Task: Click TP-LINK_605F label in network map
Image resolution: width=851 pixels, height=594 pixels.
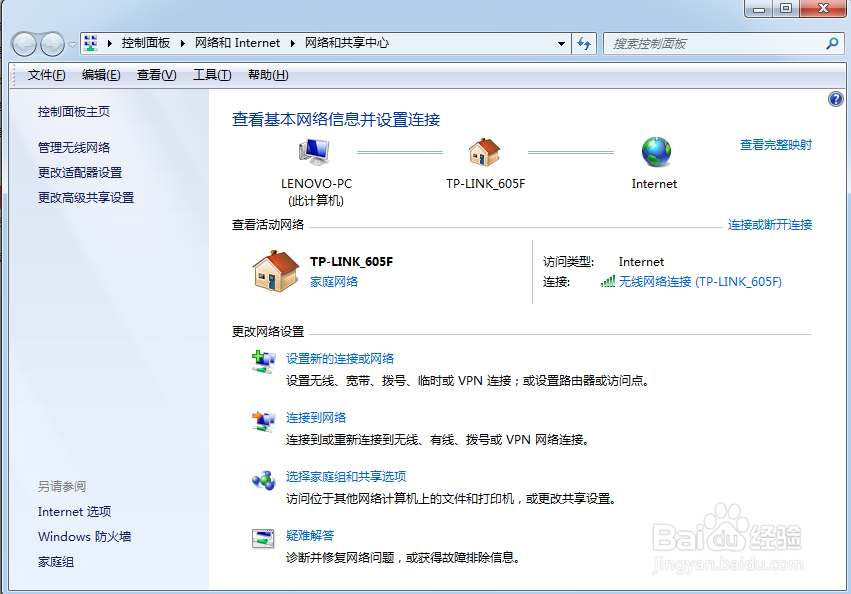Action: click(x=485, y=184)
